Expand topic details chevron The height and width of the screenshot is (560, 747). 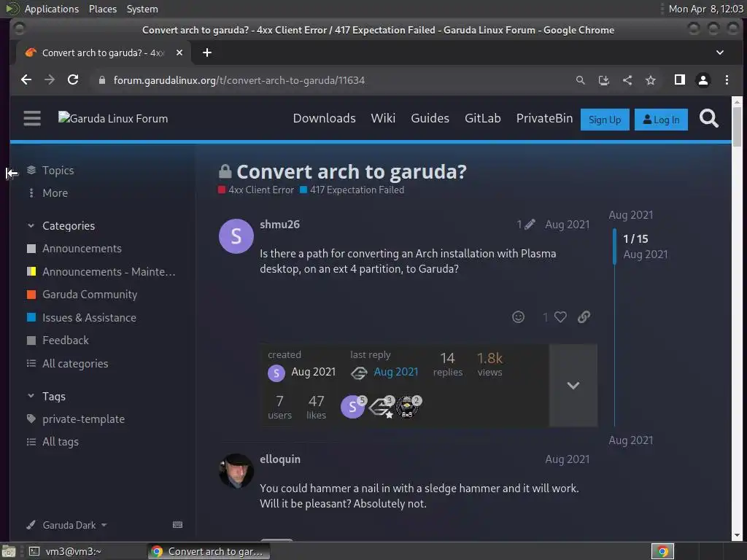coord(573,385)
